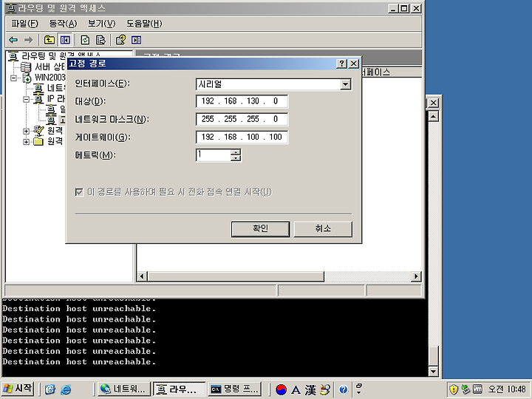
Task: Select 서버 상태 node in tree
Action: [x=50, y=66]
